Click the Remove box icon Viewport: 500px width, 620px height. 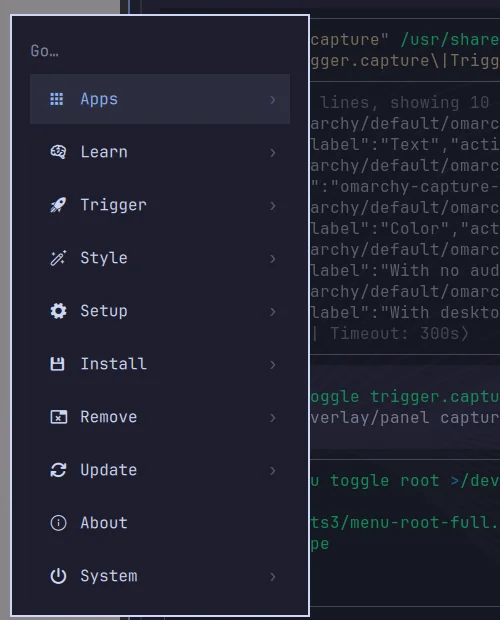point(58,417)
